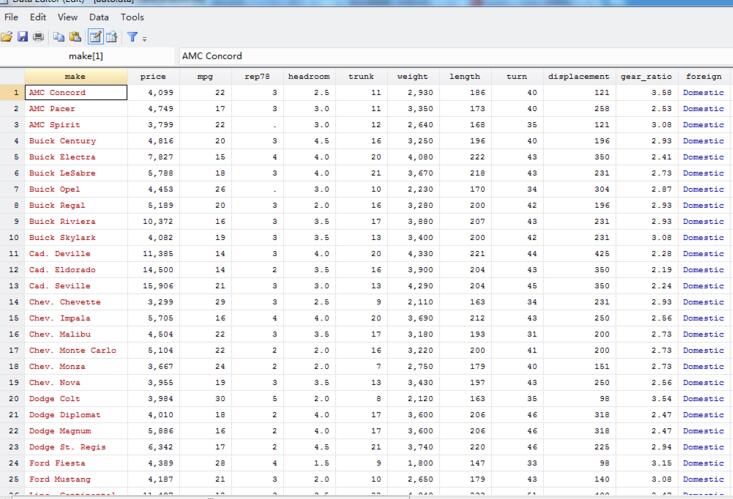Click the Buick Electra cell
The image size is (733, 499).
(x=76, y=157)
